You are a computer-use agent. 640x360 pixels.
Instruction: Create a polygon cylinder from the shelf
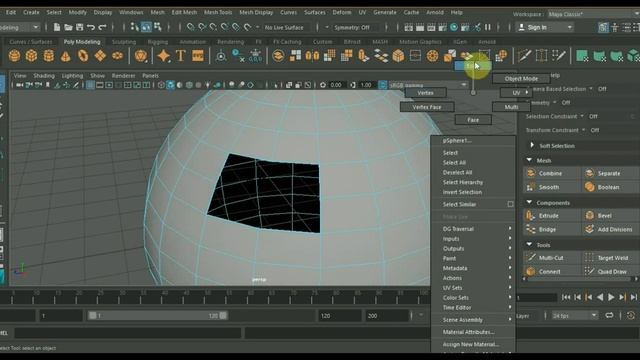(x=49, y=56)
